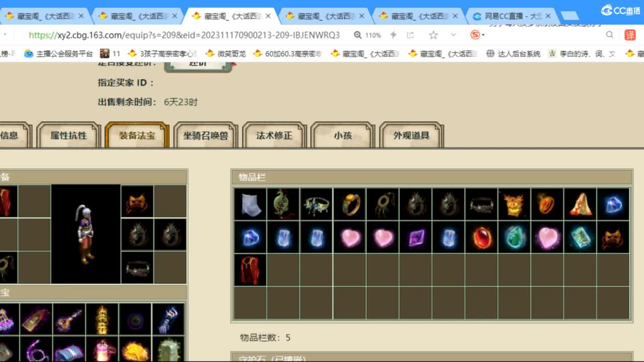Open the 60加60.3高亲密孝 bookmark
Image resolution: width=644 pixels, height=362 pixels.
pyautogui.click(x=287, y=53)
